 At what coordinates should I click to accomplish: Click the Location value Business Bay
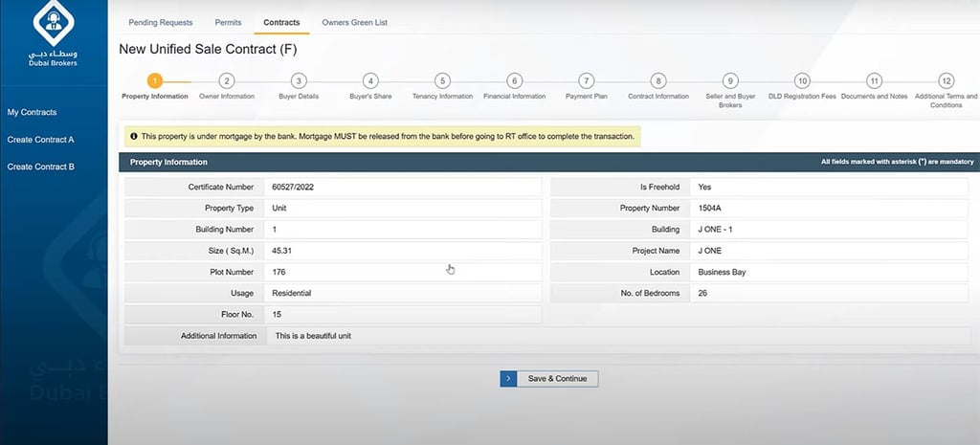click(722, 272)
